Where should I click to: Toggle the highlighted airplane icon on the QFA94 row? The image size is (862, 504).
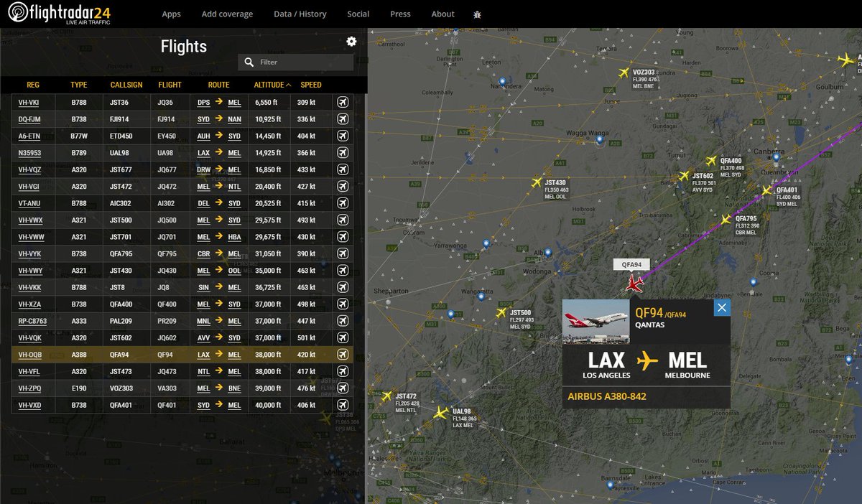click(x=343, y=355)
